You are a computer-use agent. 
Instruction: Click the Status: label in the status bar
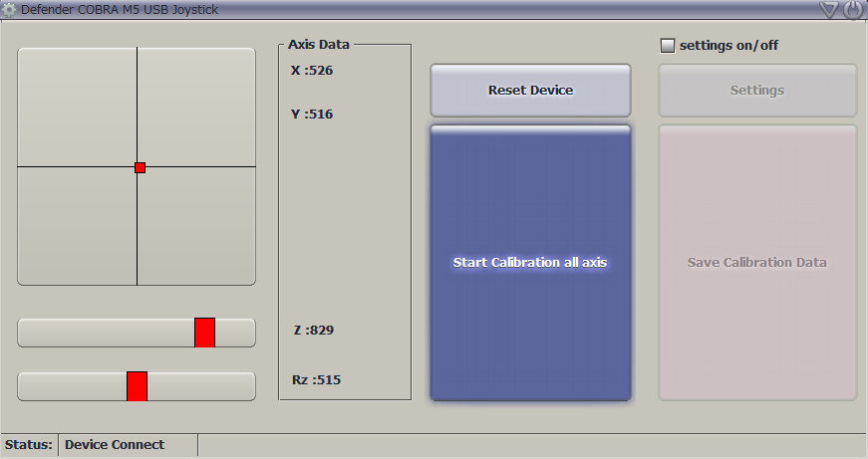pyautogui.click(x=29, y=445)
